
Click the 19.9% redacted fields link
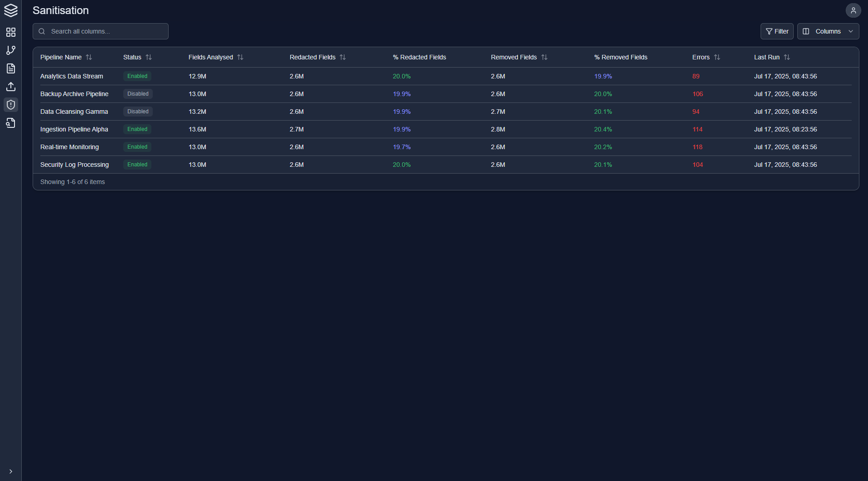pyautogui.click(x=402, y=94)
